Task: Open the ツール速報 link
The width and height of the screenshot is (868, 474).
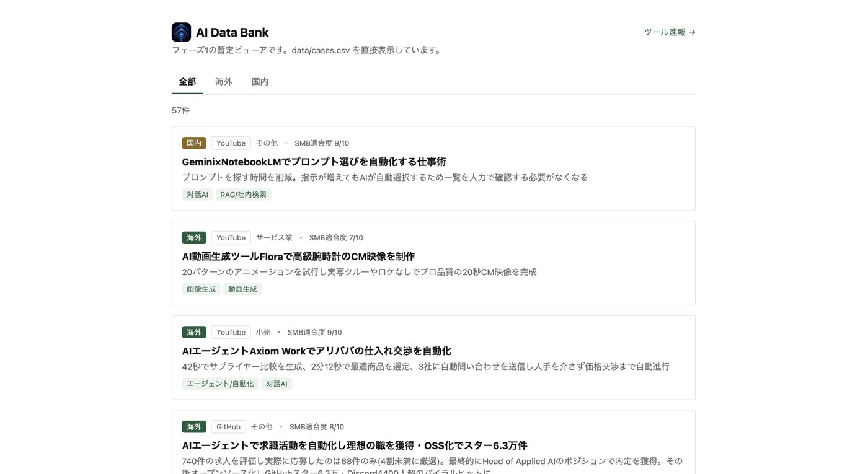Action: point(670,32)
